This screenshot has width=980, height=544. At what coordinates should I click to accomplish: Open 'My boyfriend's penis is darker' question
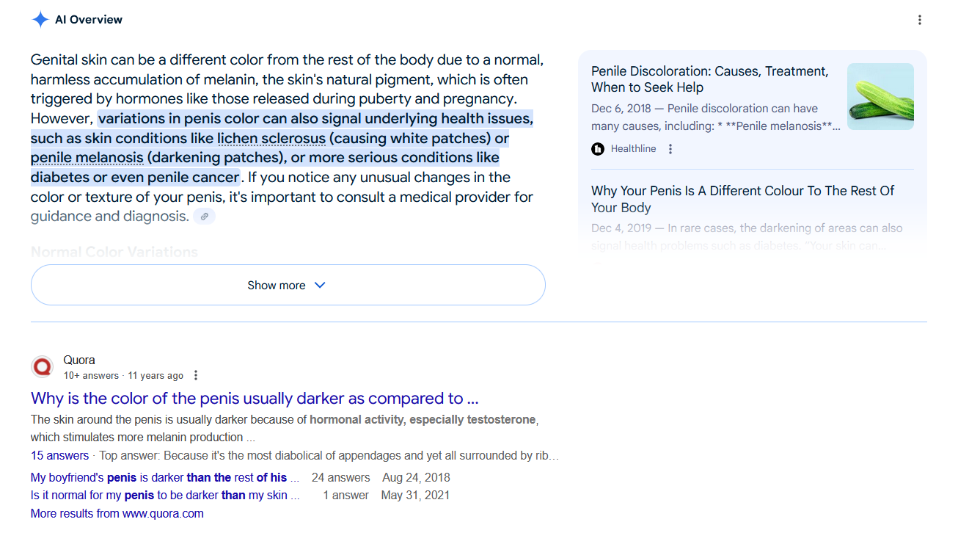(x=158, y=477)
